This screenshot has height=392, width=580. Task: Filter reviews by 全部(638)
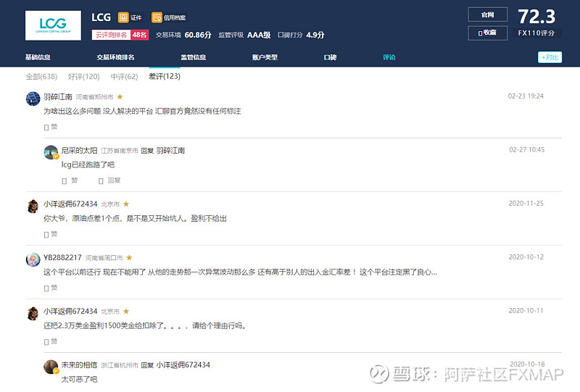(x=41, y=76)
